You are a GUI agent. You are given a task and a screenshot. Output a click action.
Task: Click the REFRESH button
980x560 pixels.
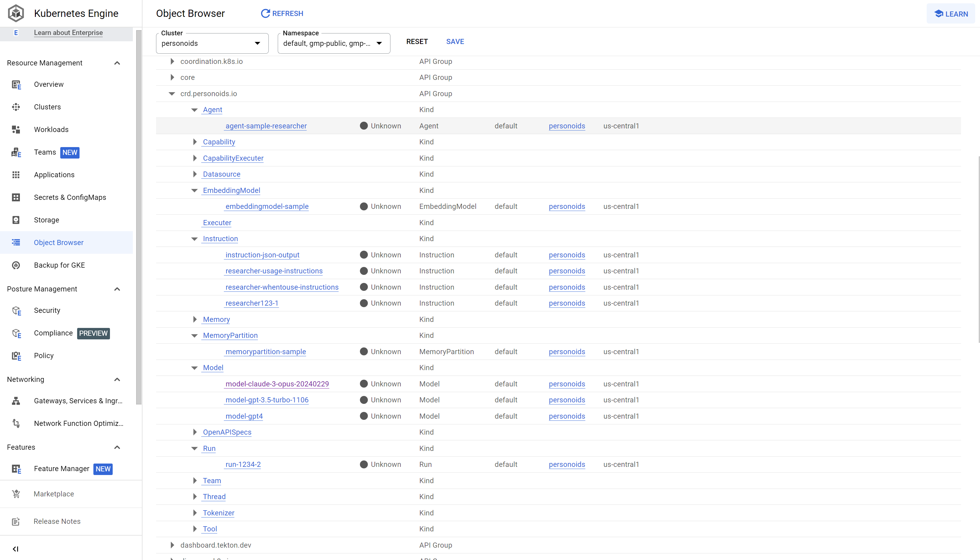(282, 14)
